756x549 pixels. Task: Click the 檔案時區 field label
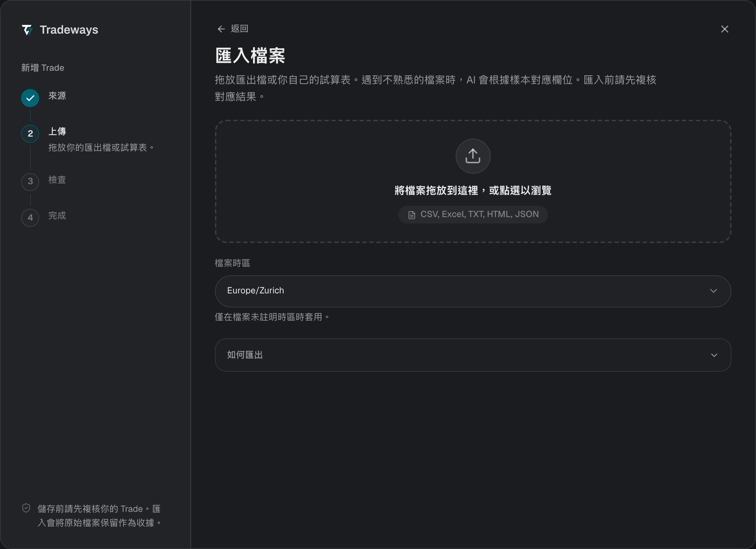click(x=232, y=263)
